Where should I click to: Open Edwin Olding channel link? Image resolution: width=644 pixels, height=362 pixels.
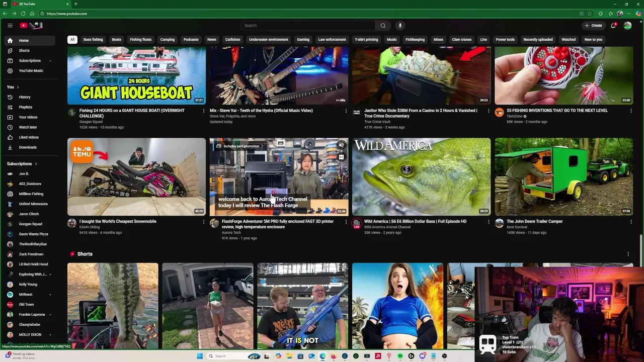pos(90,227)
